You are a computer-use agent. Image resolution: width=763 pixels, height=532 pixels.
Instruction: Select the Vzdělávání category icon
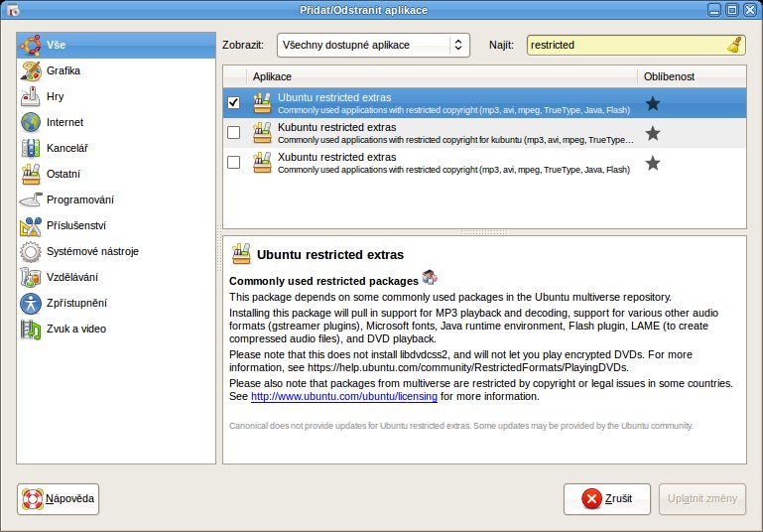[31, 278]
